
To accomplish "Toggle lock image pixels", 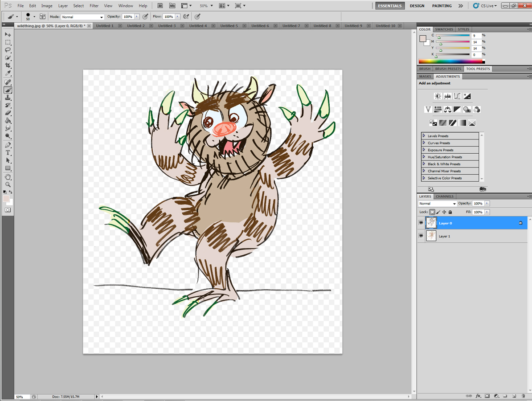I will click(x=438, y=212).
